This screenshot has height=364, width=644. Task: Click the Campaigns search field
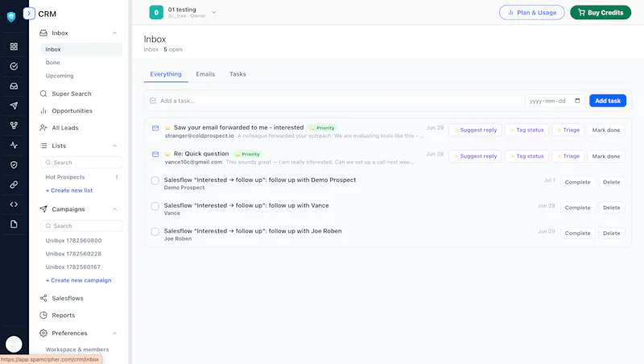(x=81, y=226)
